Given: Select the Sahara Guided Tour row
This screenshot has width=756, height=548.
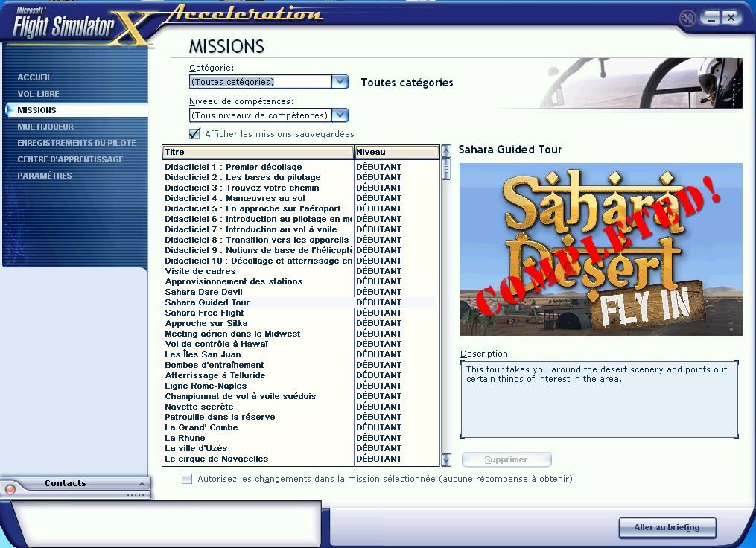Looking at the screenshot, I should [x=300, y=303].
